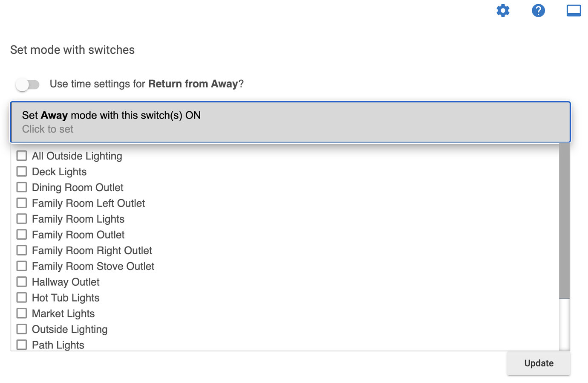Enable the Outside Lighting checkbox
Screen dimensions: 588x383
click(22, 329)
